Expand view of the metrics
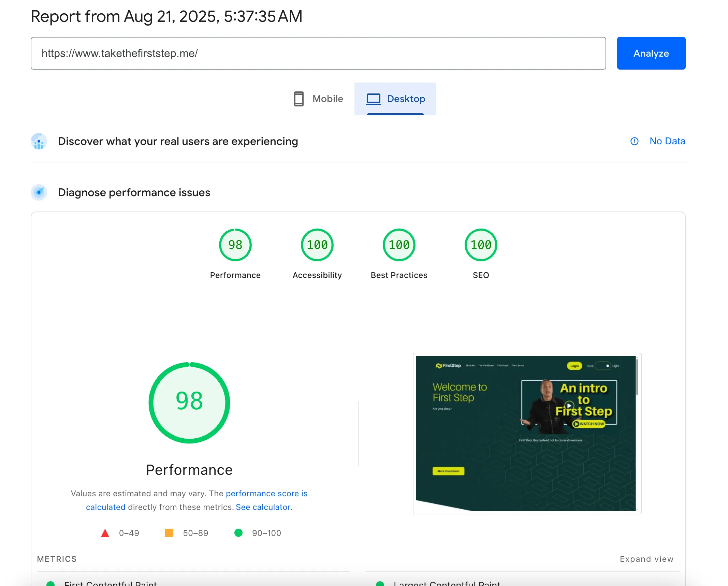The height and width of the screenshot is (586, 728). click(x=646, y=559)
